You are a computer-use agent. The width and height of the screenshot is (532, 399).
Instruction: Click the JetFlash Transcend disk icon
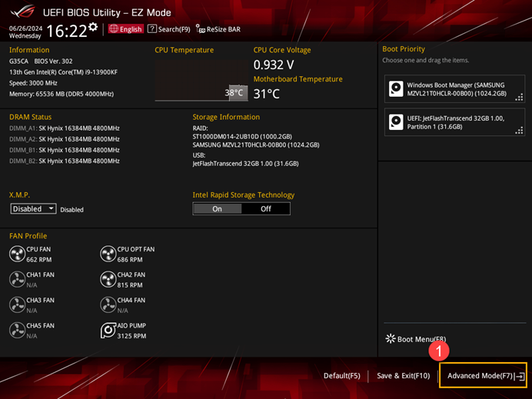click(396, 122)
